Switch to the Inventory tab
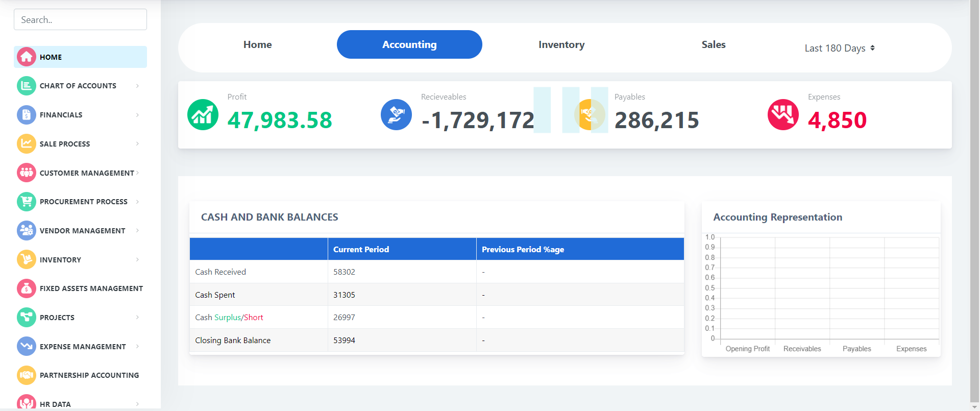980x411 pixels. pyautogui.click(x=561, y=45)
